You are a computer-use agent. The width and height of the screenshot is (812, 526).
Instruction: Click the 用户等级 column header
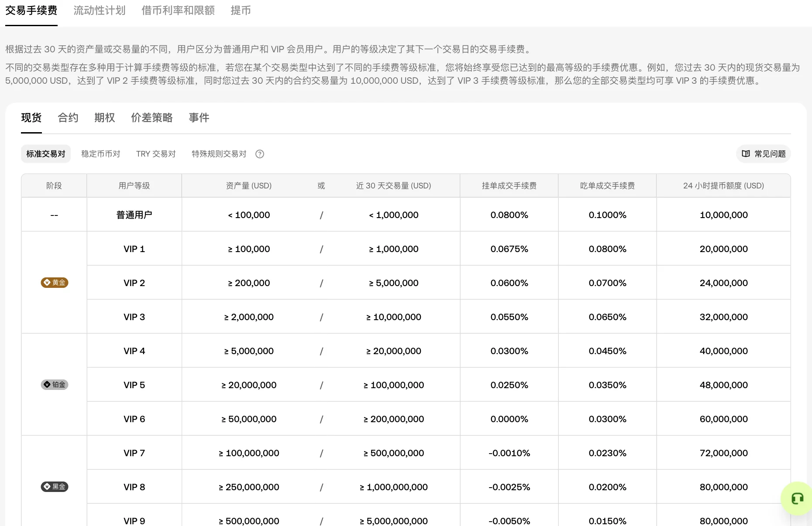134,186
